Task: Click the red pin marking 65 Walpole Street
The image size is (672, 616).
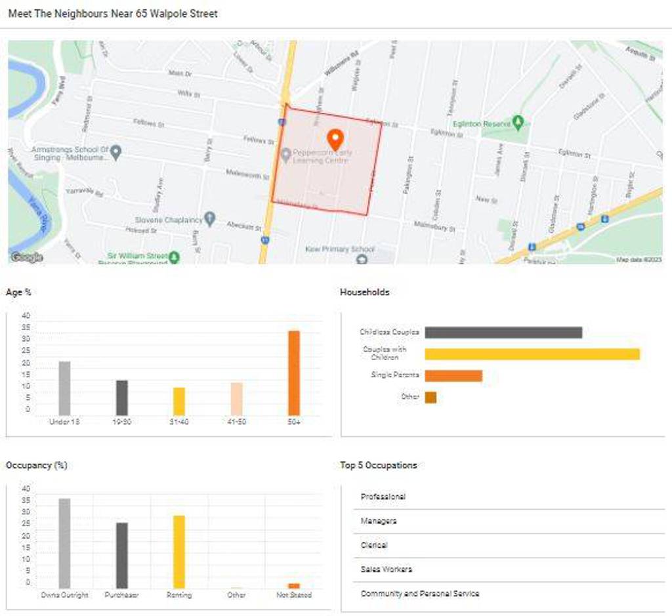Action: [x=335, y=138]
